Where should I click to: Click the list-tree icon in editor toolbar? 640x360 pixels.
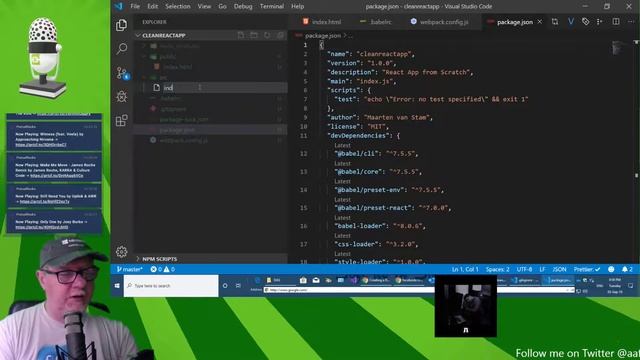600,22
